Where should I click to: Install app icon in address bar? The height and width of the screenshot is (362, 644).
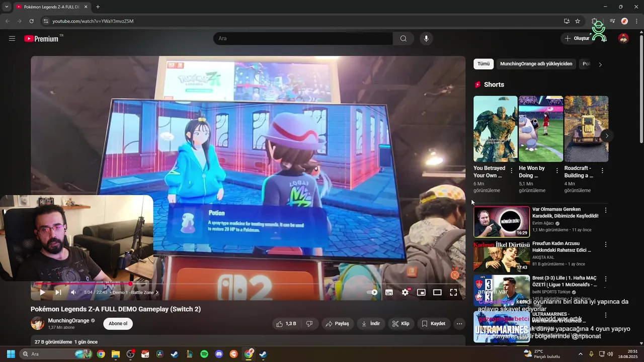tap(567, 21)
